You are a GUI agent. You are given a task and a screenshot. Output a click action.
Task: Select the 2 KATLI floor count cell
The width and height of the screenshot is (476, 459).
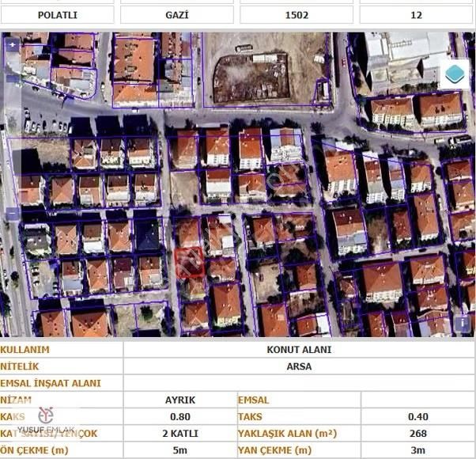coord(179,434)
